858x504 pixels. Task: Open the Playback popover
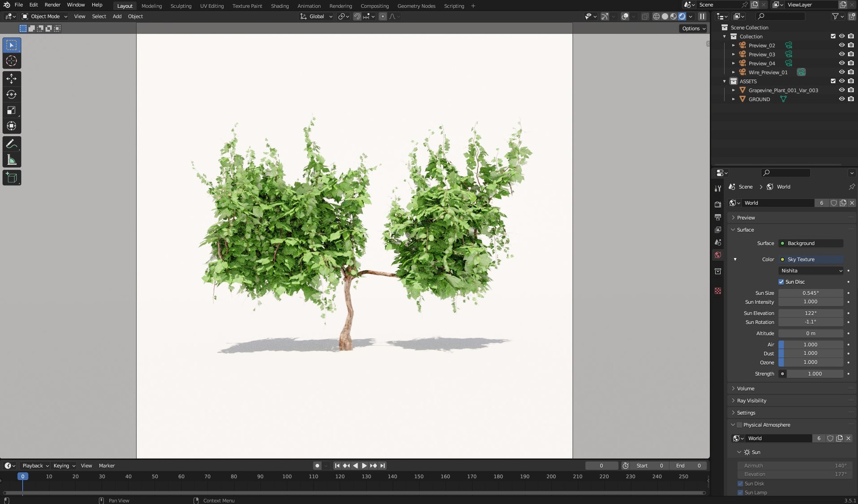(35, 466)
